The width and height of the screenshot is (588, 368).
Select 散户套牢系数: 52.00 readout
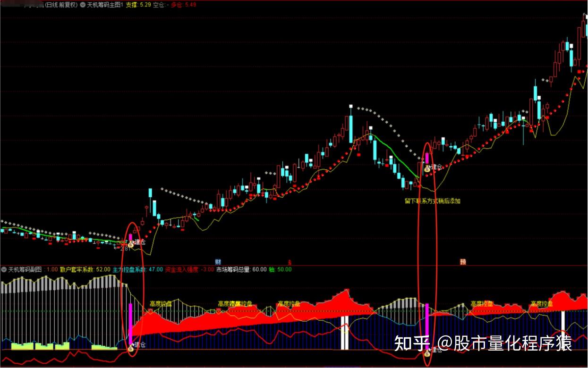tap(85, 269)
